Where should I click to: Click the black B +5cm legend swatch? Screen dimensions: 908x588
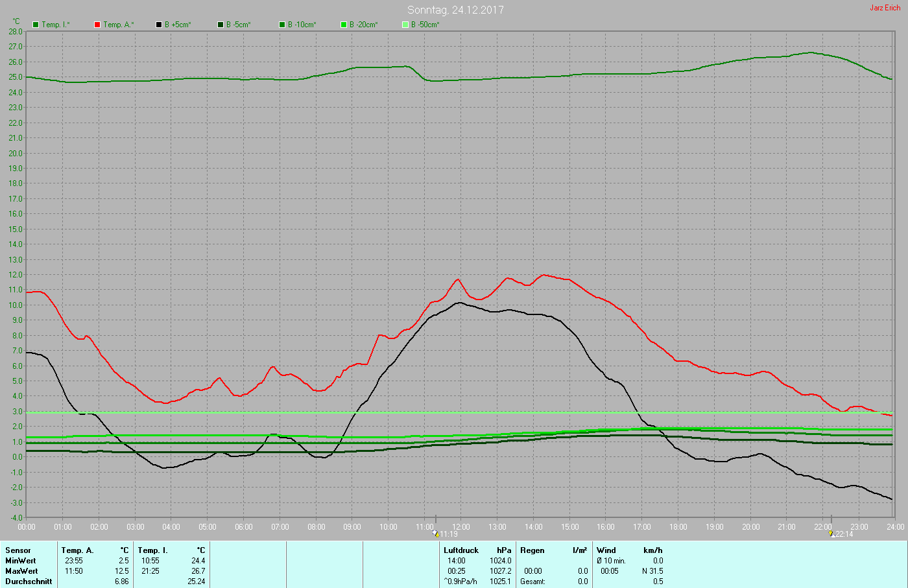pos(159,25)
